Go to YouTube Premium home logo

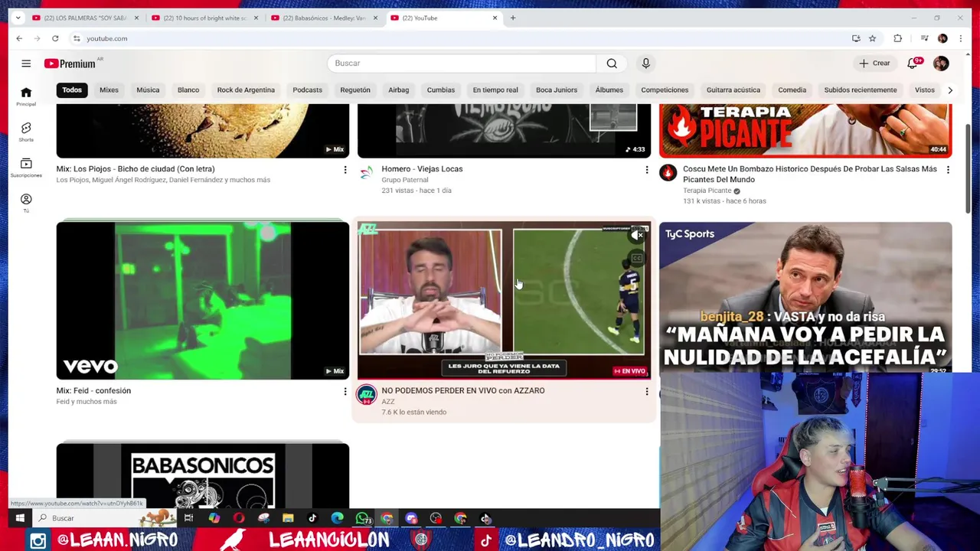tap(70, 64)
